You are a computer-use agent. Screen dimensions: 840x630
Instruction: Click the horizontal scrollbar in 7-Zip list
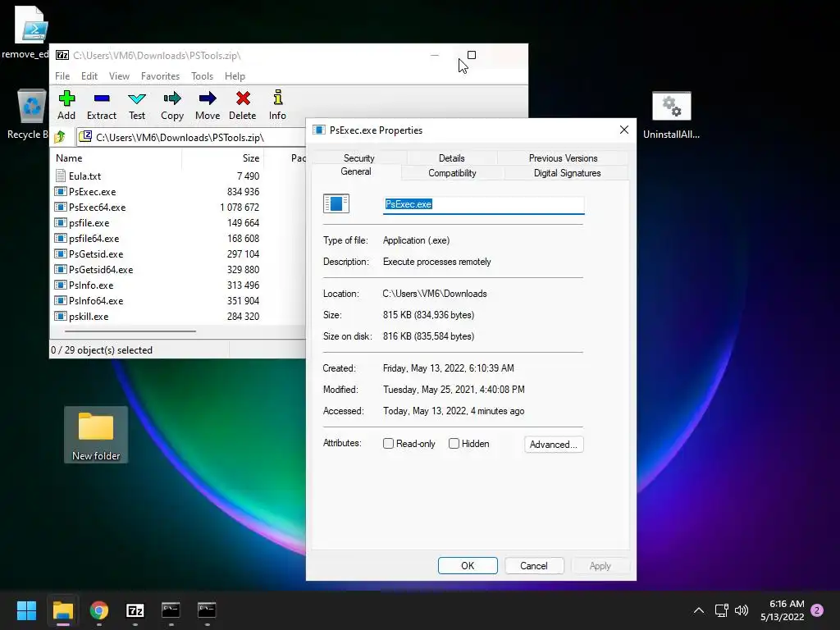130,331
